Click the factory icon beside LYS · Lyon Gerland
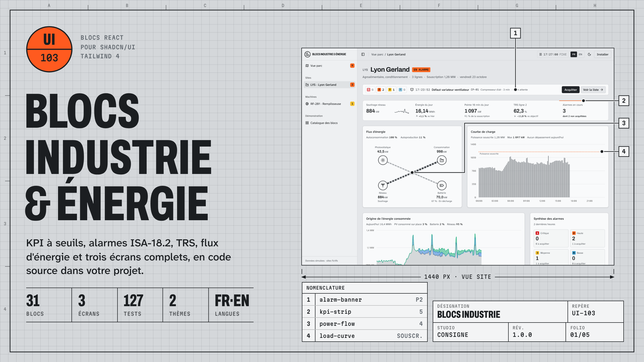The width and height of the screenshot is (644, 362). click(307, 85)
